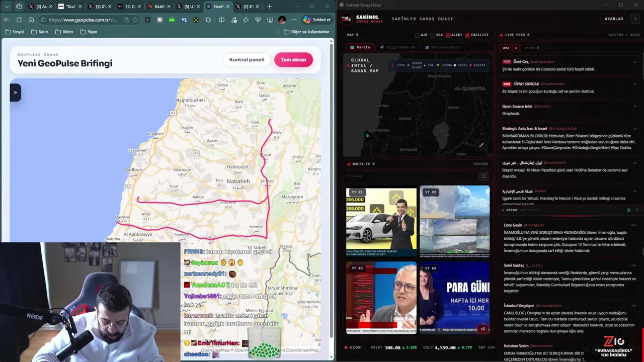Screen dimensions: 644x362
Task: Switch to the FlightRadar24 tab
Action: [x=397, y=47]
